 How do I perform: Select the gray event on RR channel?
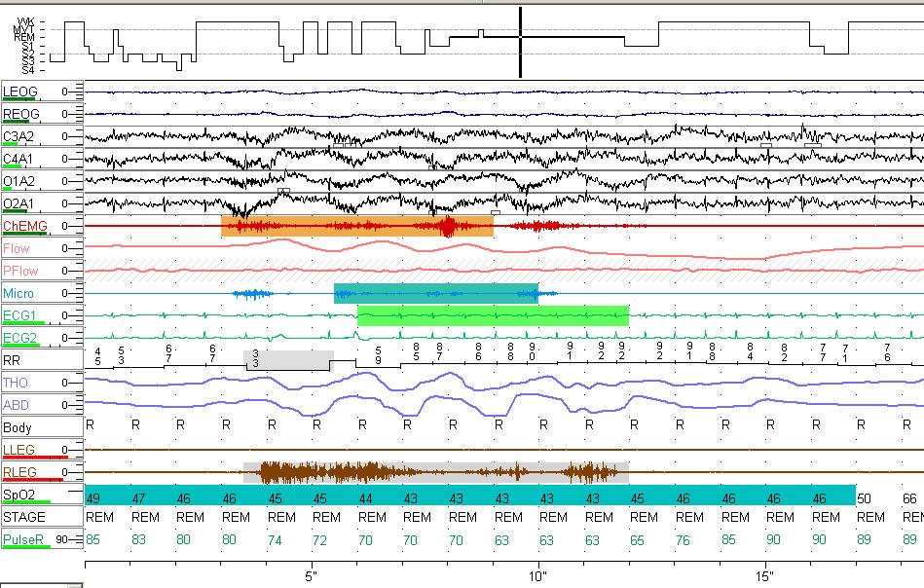point(289,360)
